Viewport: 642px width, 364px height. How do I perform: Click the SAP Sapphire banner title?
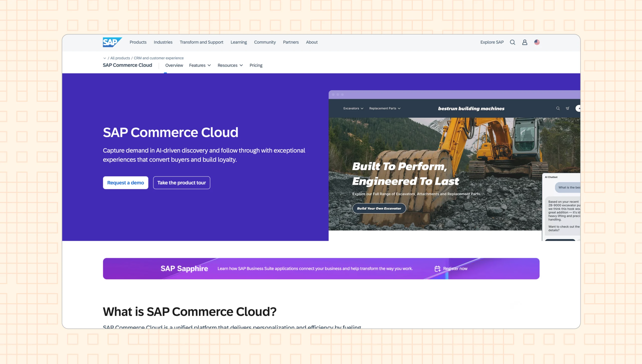coord(184,269)
